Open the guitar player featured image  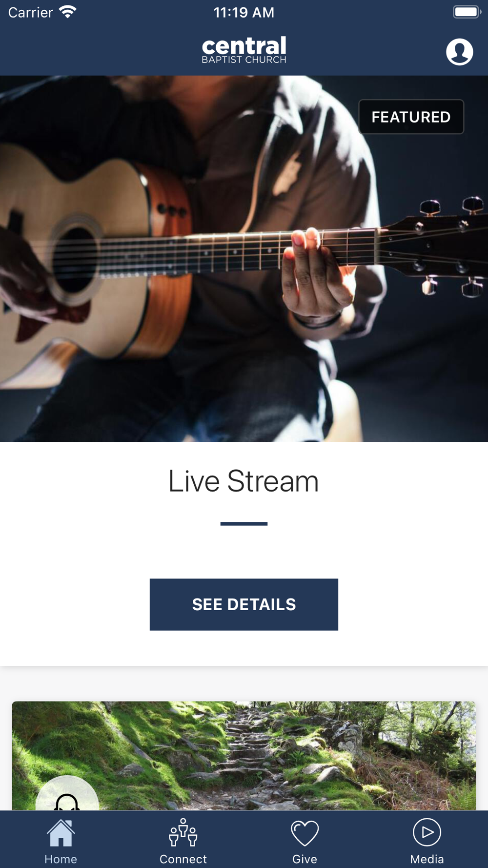244,259
